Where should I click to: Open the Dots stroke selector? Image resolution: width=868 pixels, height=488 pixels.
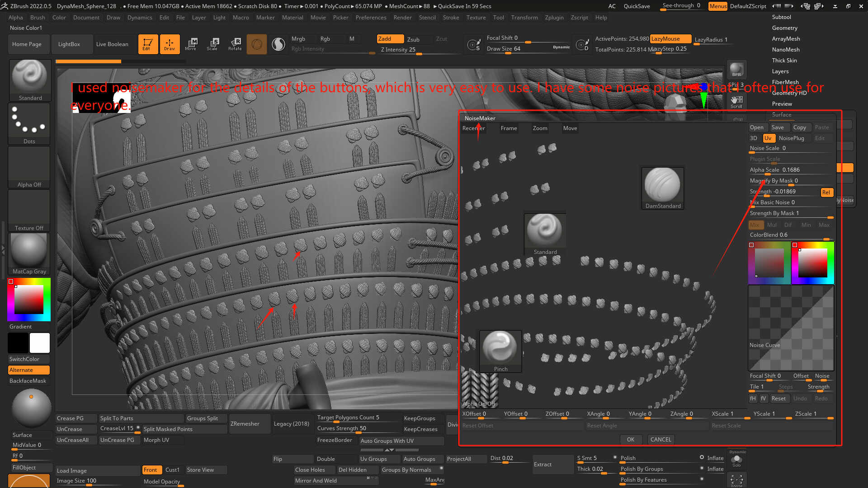tap(29, 123)
